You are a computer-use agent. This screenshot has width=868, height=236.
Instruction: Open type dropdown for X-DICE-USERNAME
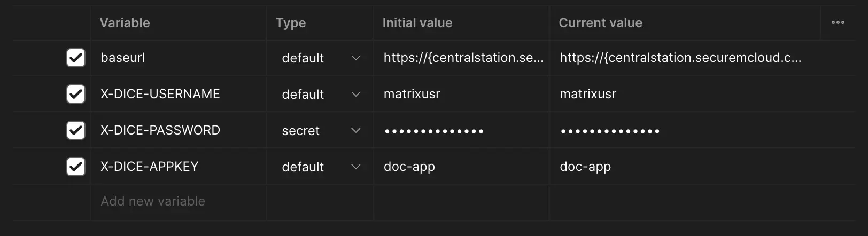pos(320,94)
